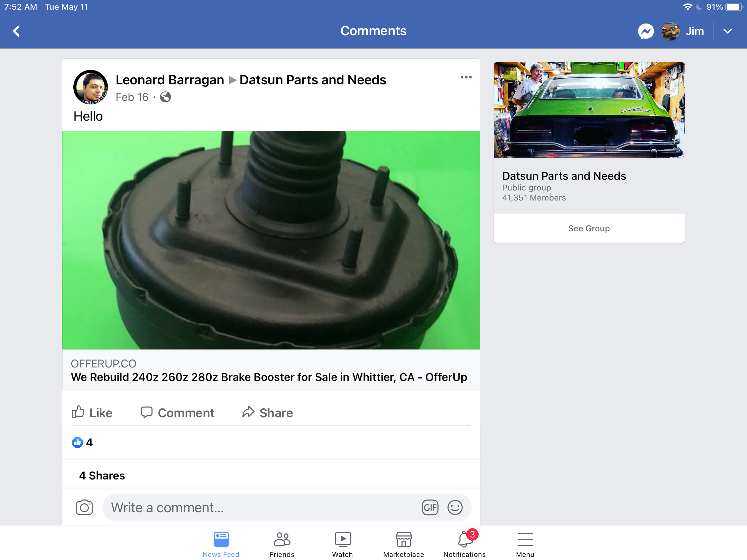
Task: Open the group cover photo of green Datsun
Action: (x=589, y=110)
